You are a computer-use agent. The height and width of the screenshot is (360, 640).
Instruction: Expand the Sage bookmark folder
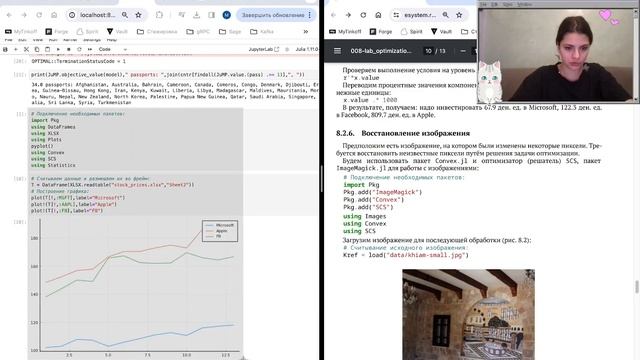[230, 31]
